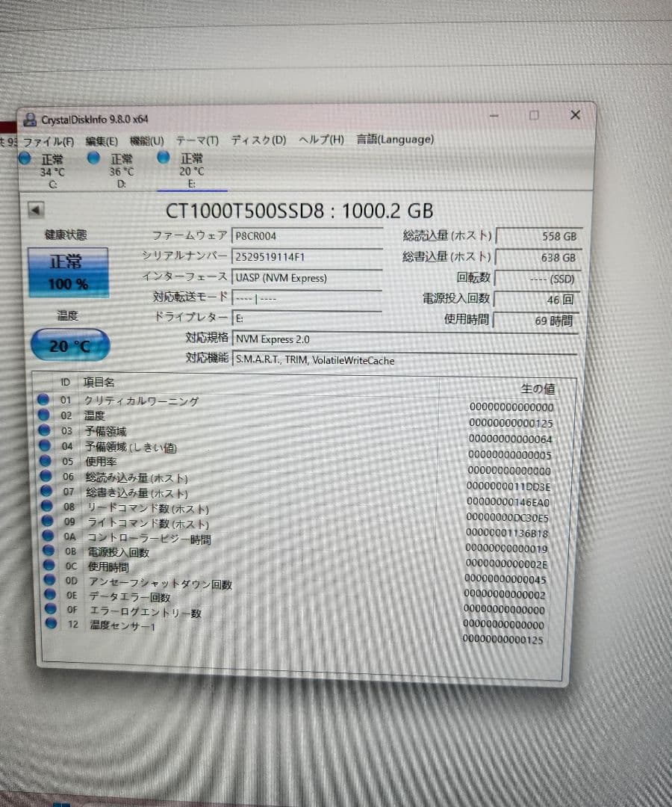Click the status dot for 総読み込み量 row

click(x=46, y=475)
